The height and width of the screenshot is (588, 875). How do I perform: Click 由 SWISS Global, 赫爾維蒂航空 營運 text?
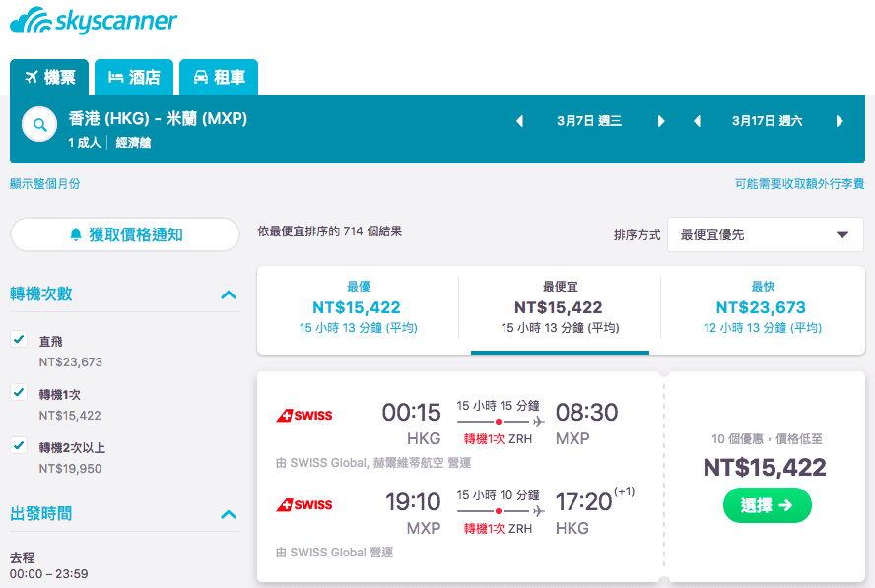tap(373, 463)
